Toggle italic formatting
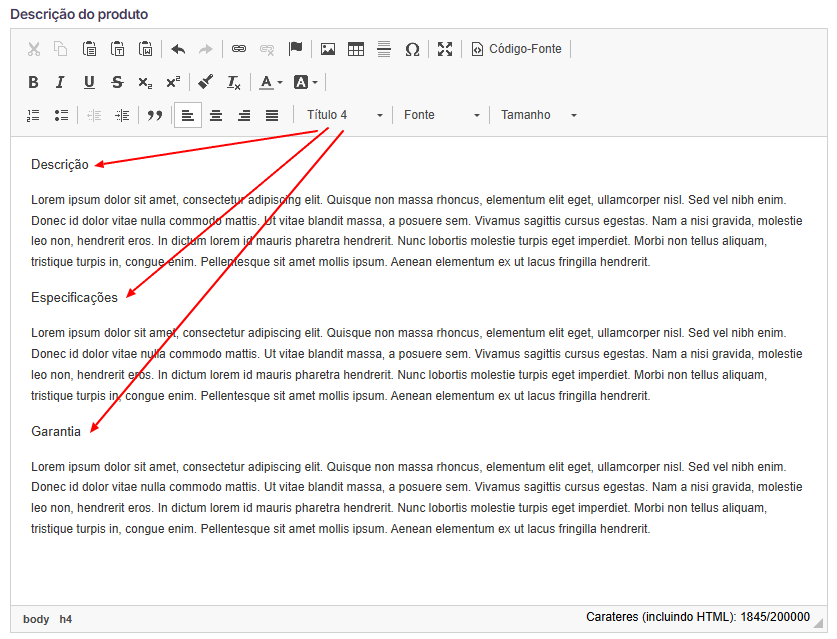 click(61, 82)
